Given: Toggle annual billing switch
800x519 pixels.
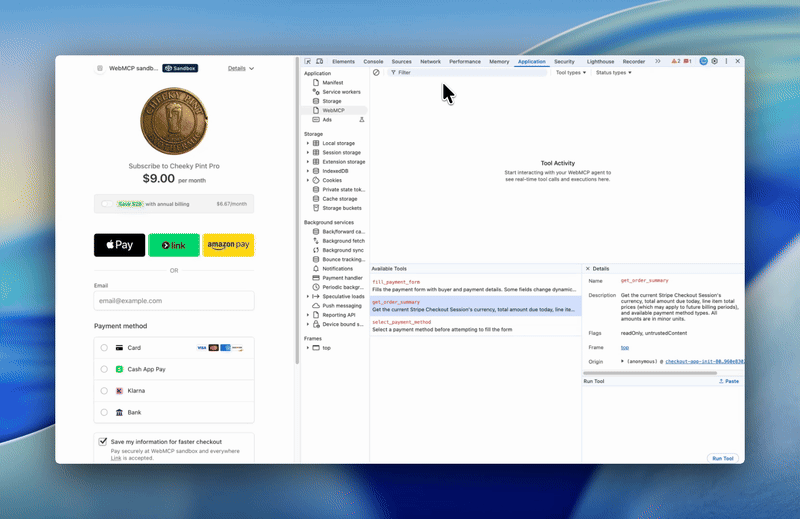Looking at the screenshot, I should pos(107,204).
